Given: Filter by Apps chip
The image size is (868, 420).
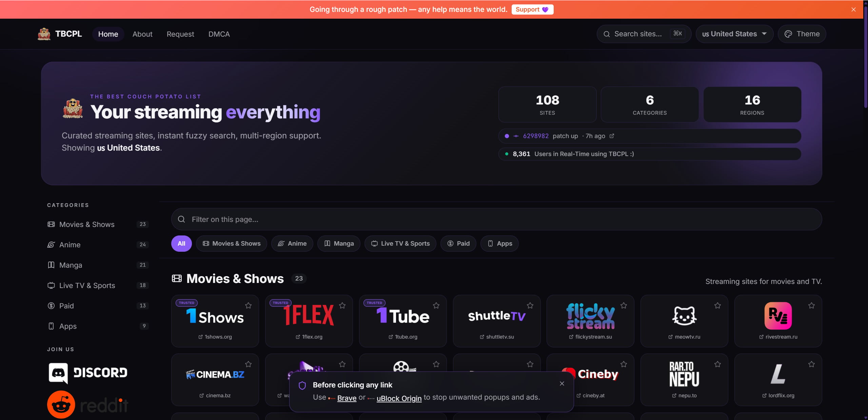Looking at the screenshot, I should (499, 244).
